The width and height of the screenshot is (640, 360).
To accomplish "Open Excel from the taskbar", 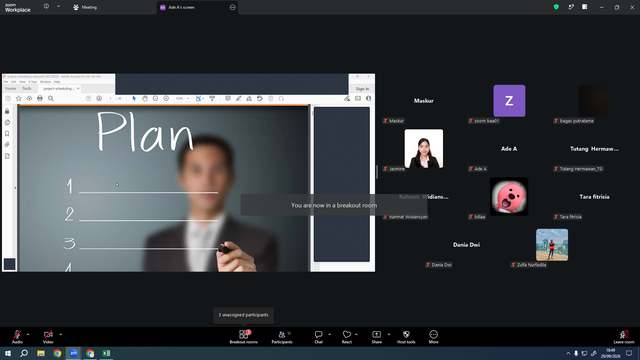I will (x=107, y=353).
